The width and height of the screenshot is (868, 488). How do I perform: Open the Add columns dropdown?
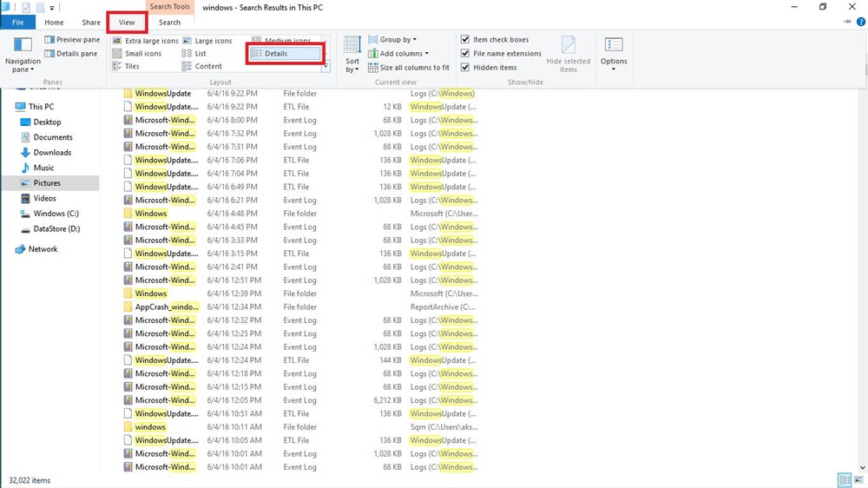tap(398, 54)
